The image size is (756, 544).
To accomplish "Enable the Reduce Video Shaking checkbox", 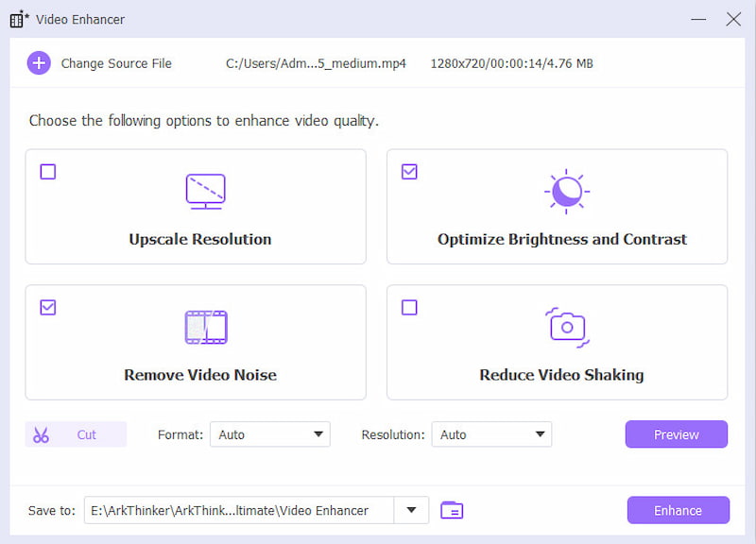I will tap(409, 307).
